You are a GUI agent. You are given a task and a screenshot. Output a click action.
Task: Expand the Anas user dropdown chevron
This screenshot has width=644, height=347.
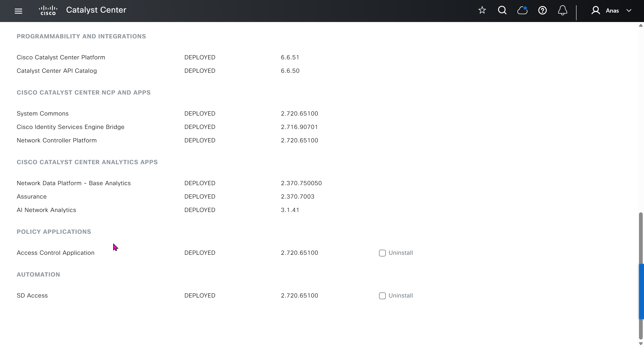pyautogui.click(x=629, y=10)
